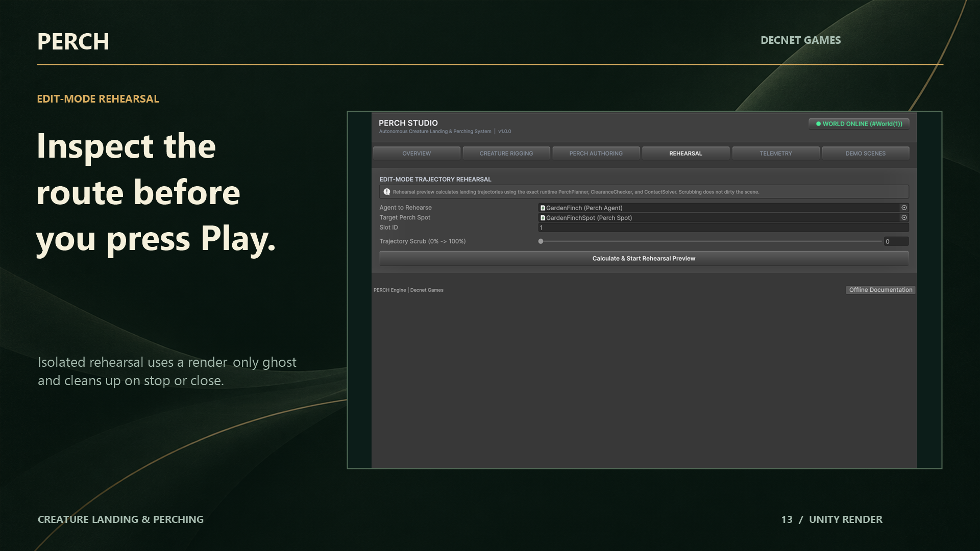
Task: Select the Rehearsal tab
Action: tap(685, 154)
